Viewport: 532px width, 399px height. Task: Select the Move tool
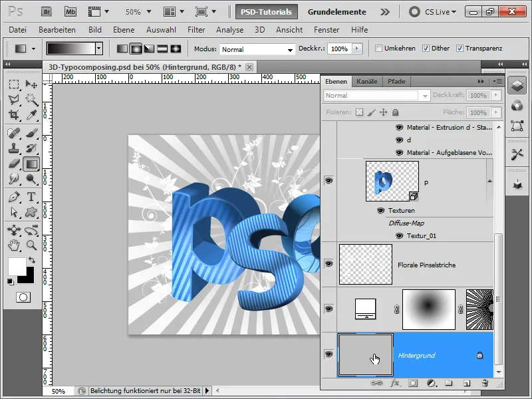tap(31, 84)
